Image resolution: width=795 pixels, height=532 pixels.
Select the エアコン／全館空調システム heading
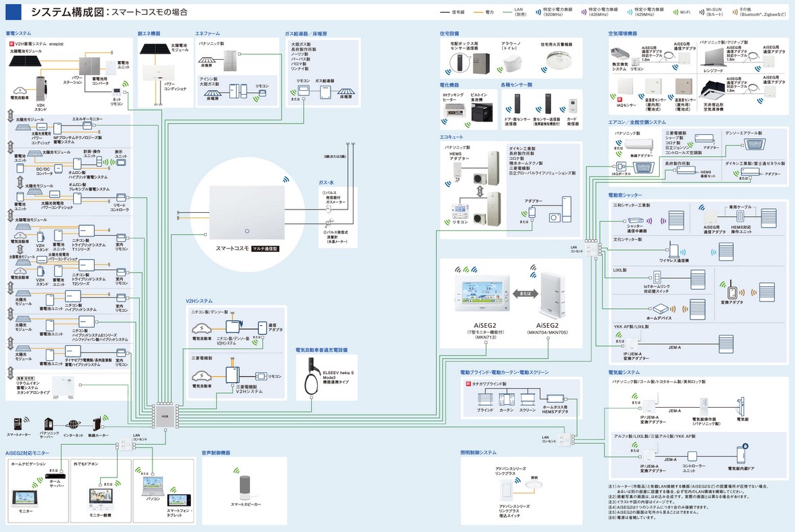[x=637, y=122]
